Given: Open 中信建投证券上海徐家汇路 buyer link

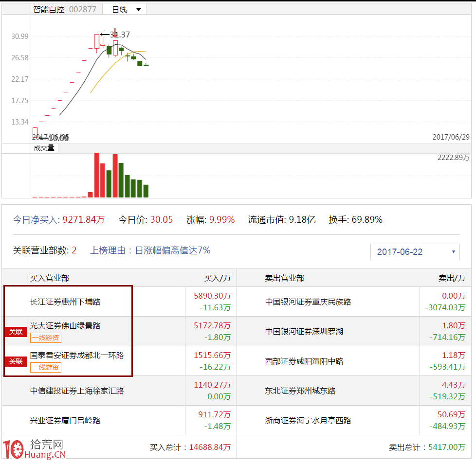Looking at the screenshot, I should pyautogui.click(x=77, y=391).
